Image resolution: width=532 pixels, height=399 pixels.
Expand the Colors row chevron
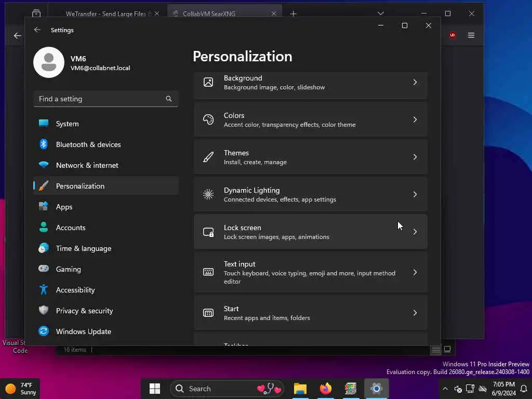point(415,119)
